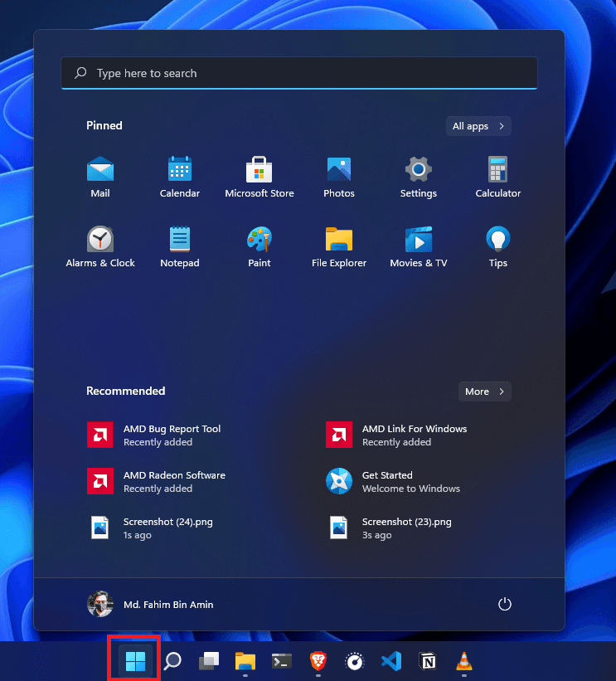Open the Tips app
This screenshot has height=681, width=616.
(x=498, y=246)
